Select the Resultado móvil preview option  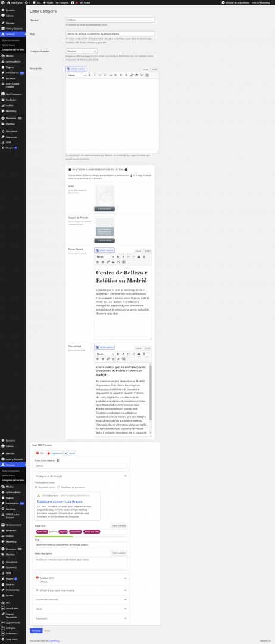tap(45, 487)
